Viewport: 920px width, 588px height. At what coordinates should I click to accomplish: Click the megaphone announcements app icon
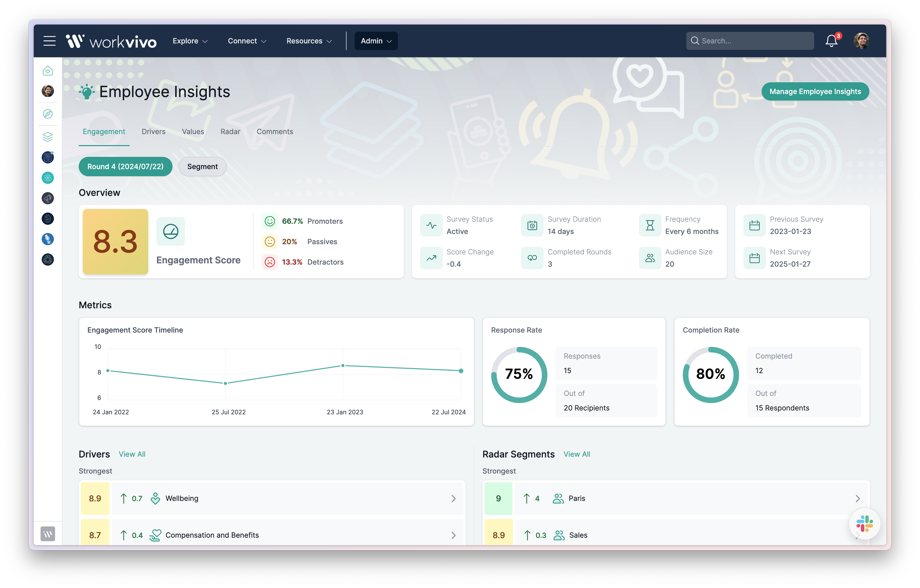coord(48,198)
